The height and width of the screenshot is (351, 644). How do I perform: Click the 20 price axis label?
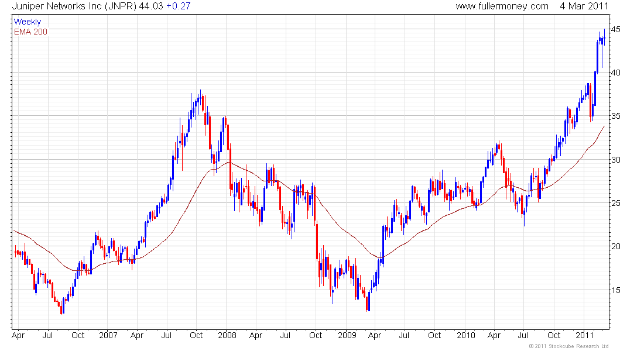click(616, 246)
